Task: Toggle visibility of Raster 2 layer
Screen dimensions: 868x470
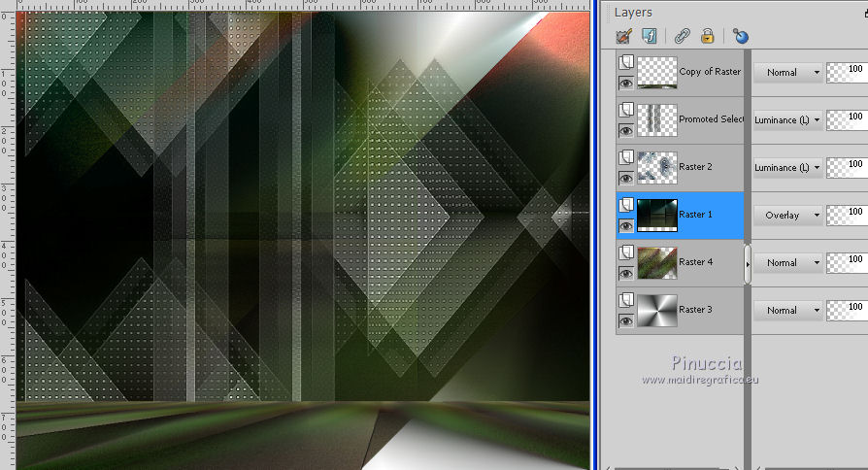Action: pos(626,179)
